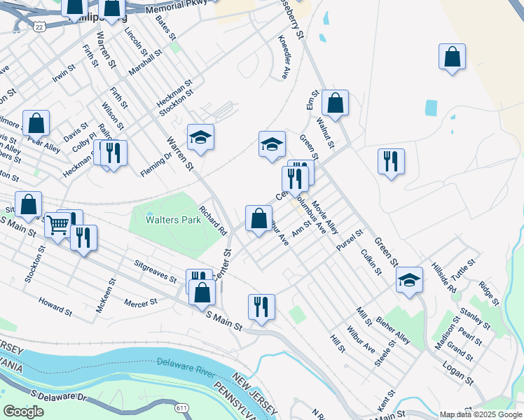
Task: Click the shopping bag marker by Wilbur Ave
Action: 258,218
